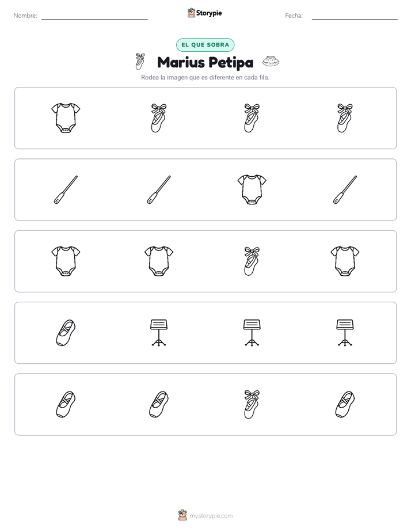Select the ribbon pointe shoe in last row
Image resolution: width=411 pixels, height=532 pixels.
tap(252, 404)
